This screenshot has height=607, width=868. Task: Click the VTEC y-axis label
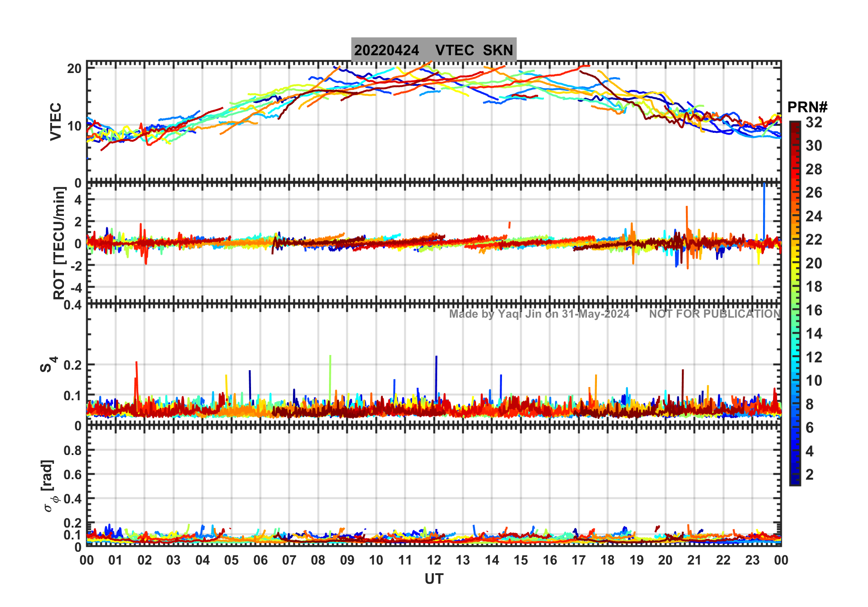pyautogui.click(x=56, y=121)
